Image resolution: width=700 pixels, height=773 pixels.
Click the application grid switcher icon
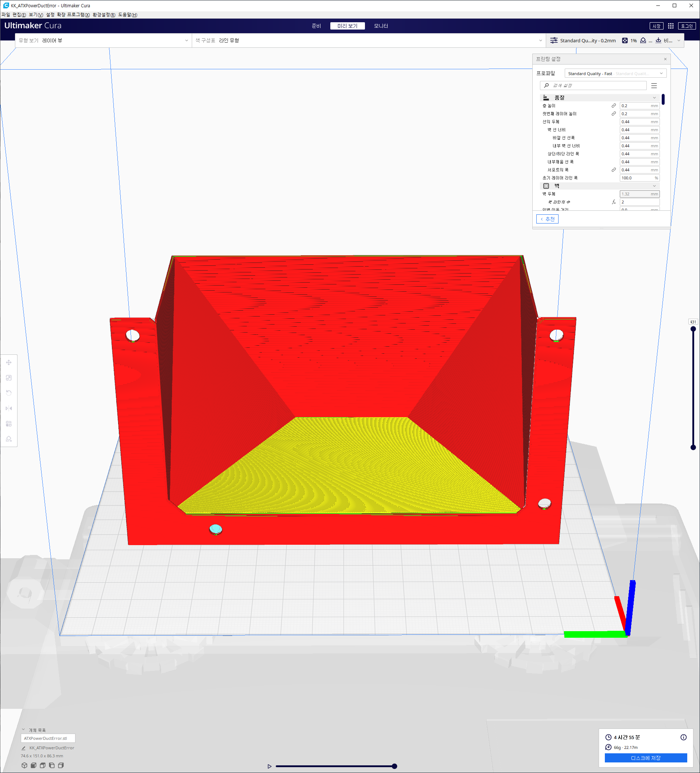pos(670,26)
